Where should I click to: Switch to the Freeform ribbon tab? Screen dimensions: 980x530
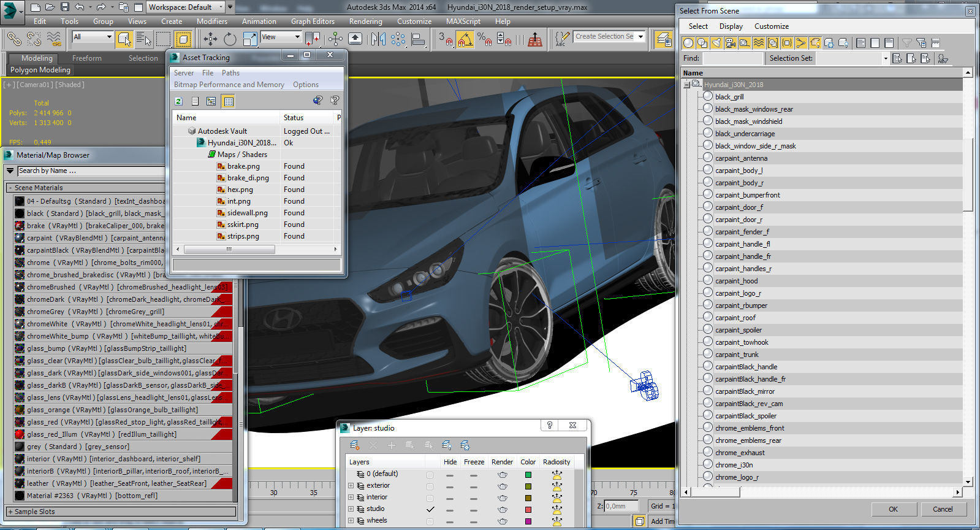click(87, 58)
